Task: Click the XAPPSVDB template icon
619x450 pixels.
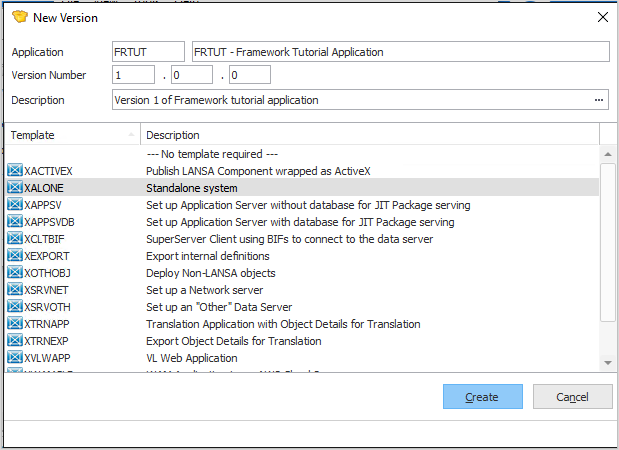Action: point(14,222)
